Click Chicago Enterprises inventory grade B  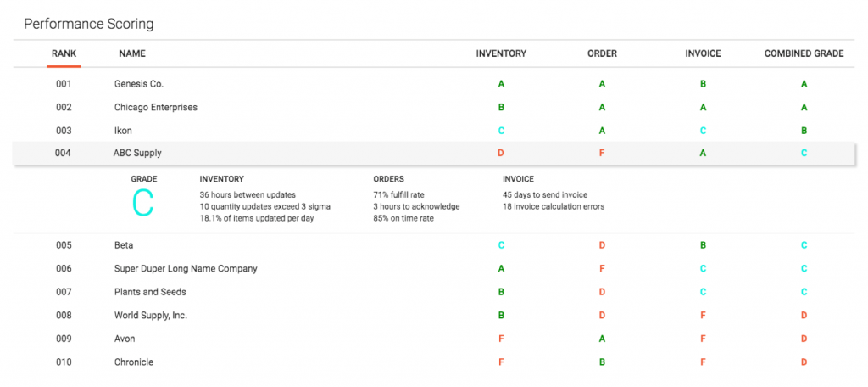501,108
